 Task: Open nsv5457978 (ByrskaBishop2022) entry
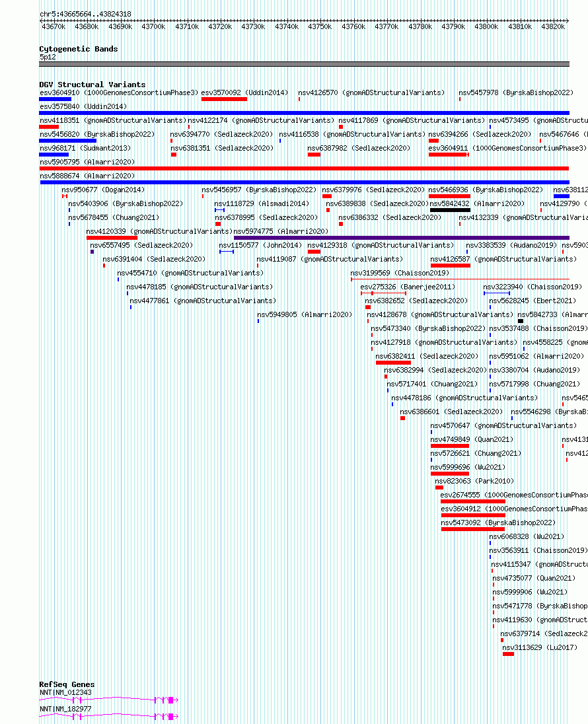tap(516, 92)
